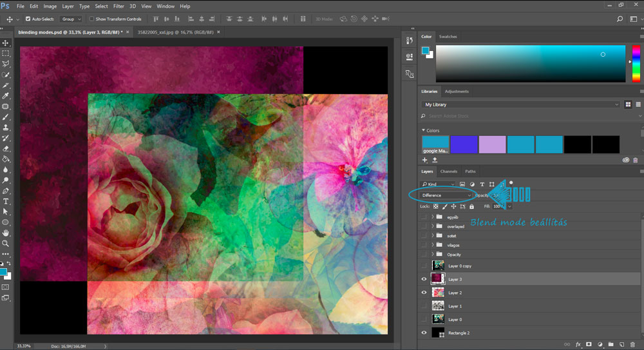The height and width of the screenshot is (350, 644).
Task: Open the My Library dropdown
Action: pyautogui.click(x=521, y=104)
